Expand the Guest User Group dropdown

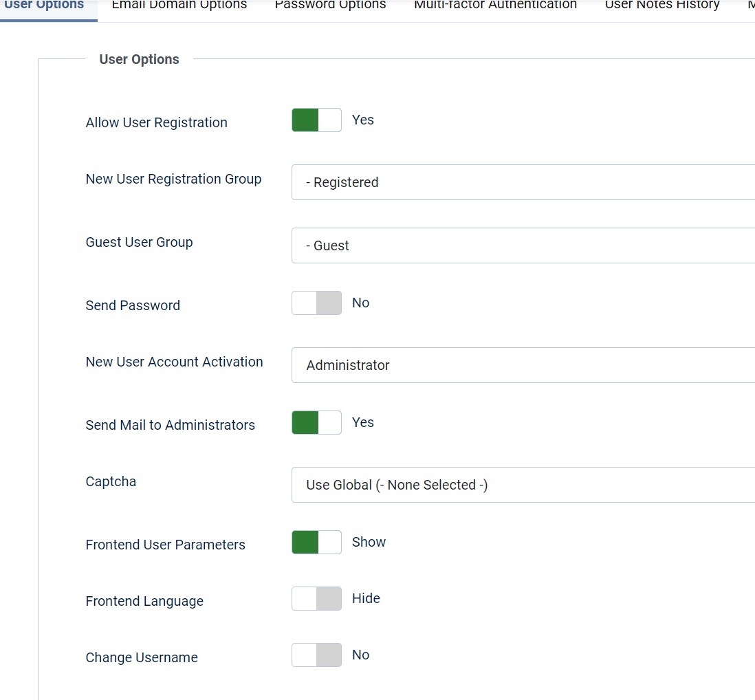tap(523, 245)
